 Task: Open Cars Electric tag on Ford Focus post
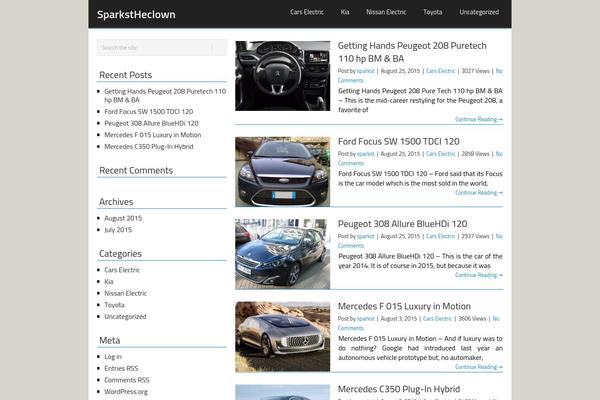[440, 154]
